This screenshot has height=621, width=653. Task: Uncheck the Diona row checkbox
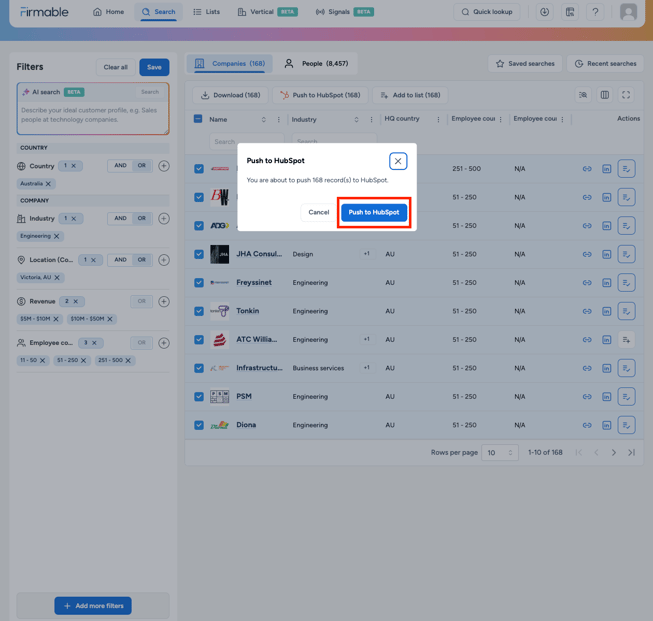(199, 425)
